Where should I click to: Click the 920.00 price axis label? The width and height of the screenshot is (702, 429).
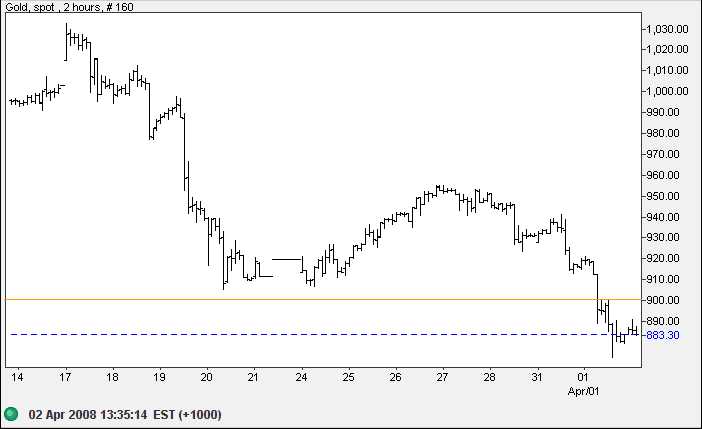coord(663,258)
